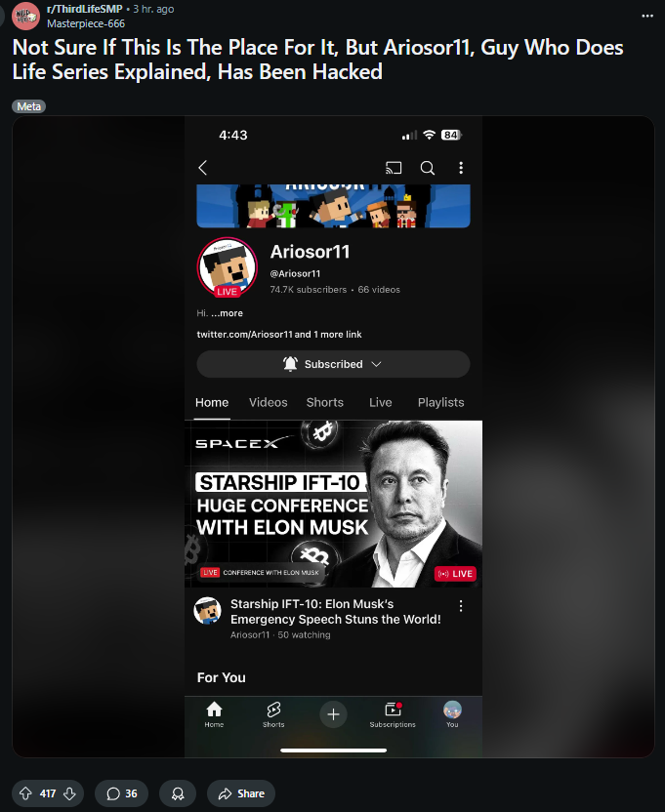Tap small channel avatar beside video title
This screenshot has height=812, width=665.
tap(207, 611)
